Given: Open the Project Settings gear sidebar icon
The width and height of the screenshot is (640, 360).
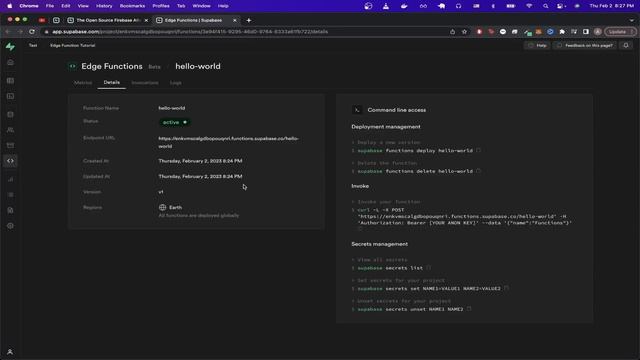Looking at the screenshot, I should pyautogui.click(x=10, y=226).
